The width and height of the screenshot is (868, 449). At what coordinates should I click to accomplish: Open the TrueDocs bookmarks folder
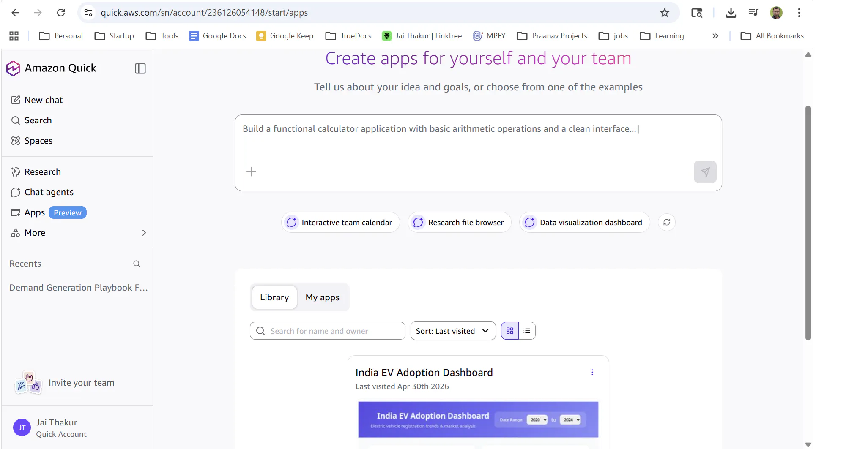[348, 36]
